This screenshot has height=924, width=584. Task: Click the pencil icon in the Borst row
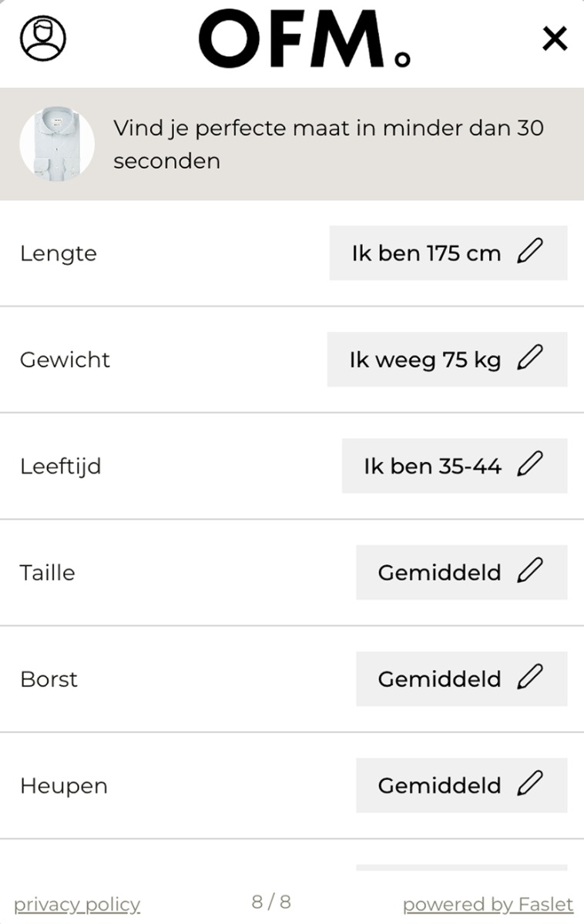(x=530, y=677)
